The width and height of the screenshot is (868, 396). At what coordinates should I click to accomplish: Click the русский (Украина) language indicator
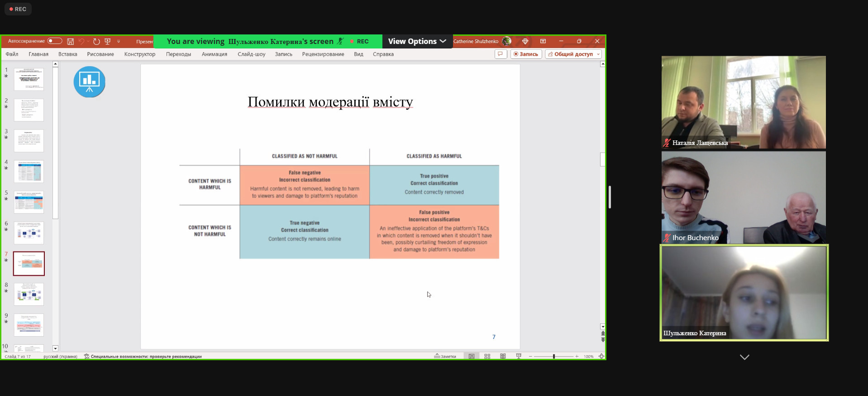click(x=60, y=357)
